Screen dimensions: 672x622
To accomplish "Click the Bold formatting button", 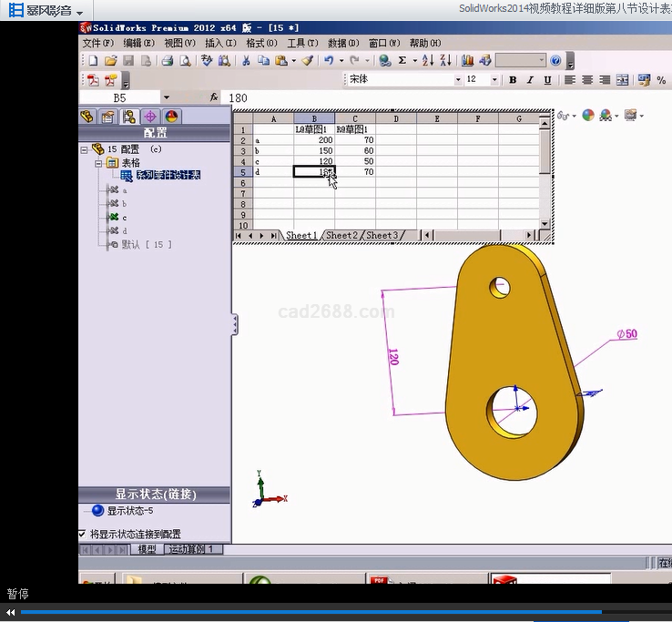I will 513,80.
